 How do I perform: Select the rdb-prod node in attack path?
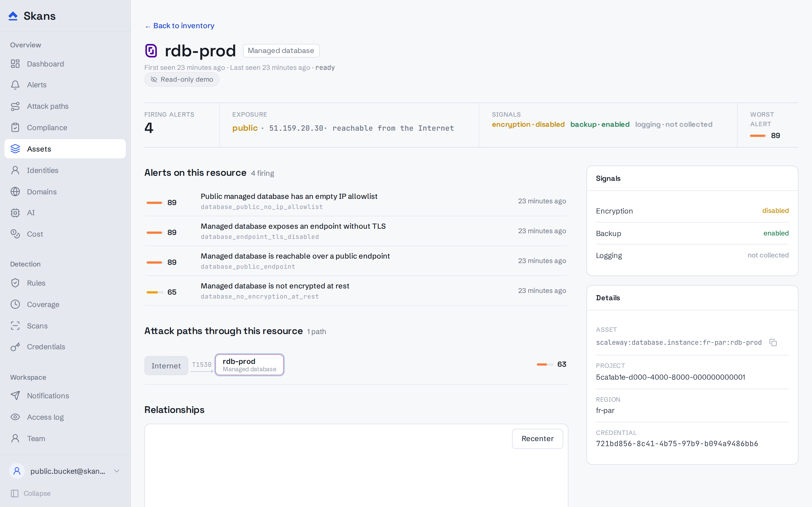click(250, 365)
